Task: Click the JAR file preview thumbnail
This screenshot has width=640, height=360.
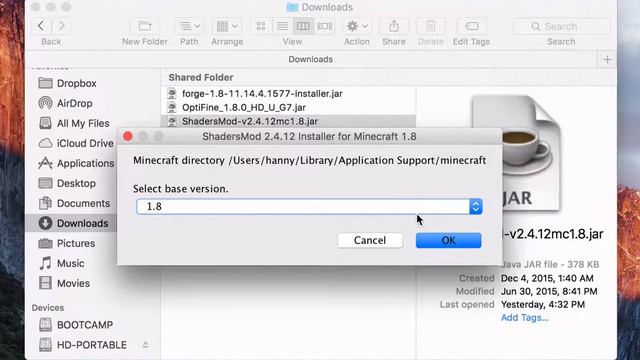Action: [517, 154]
